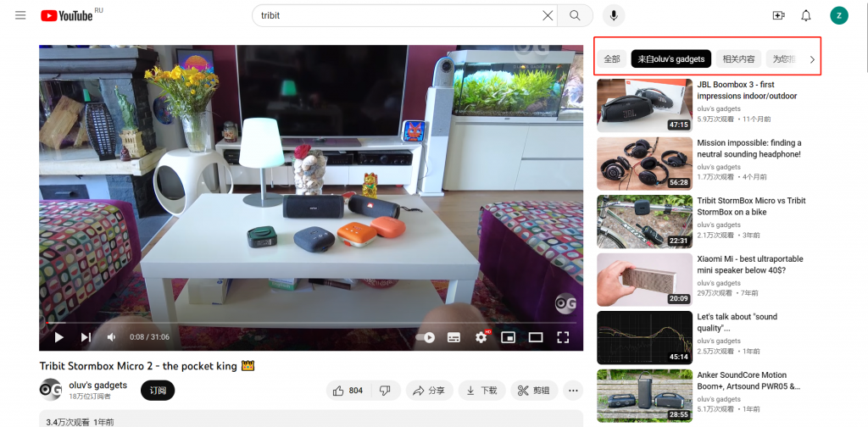The height and width of the screenshot is (427, 868).
Task: Mute the video volume
Action: (112, 337)
